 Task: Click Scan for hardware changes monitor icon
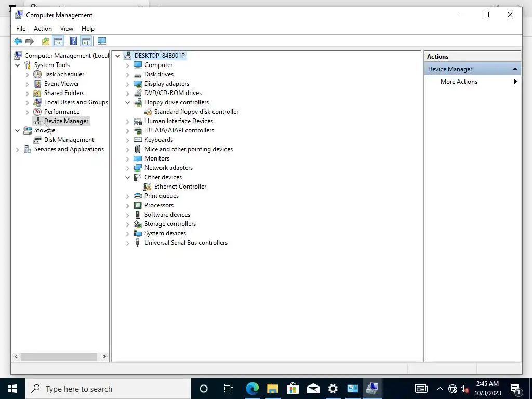(102, 42)
